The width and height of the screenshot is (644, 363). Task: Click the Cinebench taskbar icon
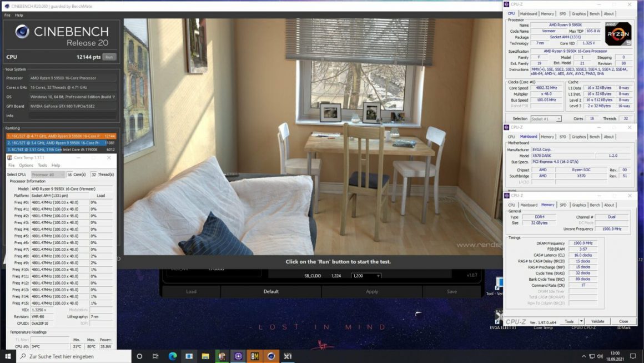(x=271, y=356)
